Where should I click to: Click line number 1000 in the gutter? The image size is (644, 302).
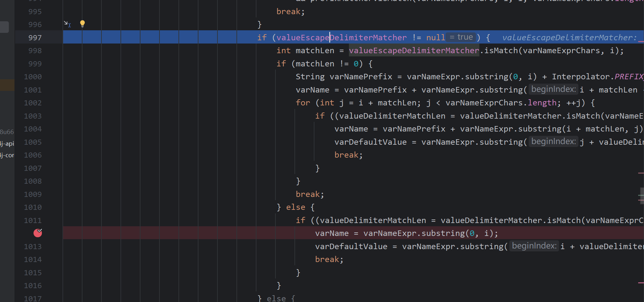coord(33,77)
